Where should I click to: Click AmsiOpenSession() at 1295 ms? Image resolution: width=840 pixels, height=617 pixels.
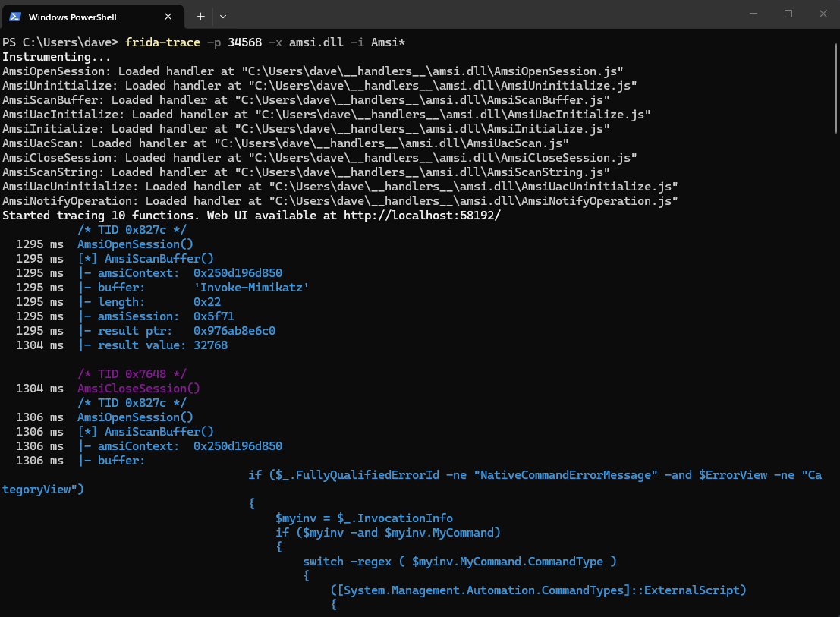pyautogui.click(x=135, y=244)
